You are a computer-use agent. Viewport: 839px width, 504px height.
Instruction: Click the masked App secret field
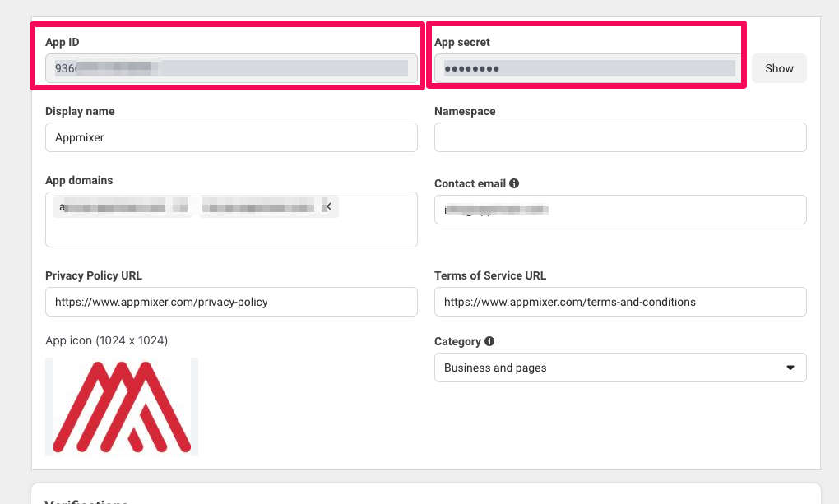(589, 68)
